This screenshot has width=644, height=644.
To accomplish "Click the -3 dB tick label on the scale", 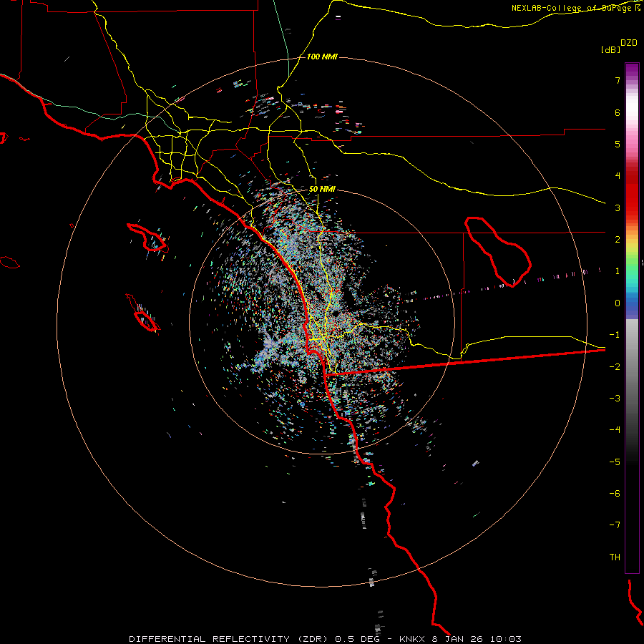I will [x=615, y=398].
